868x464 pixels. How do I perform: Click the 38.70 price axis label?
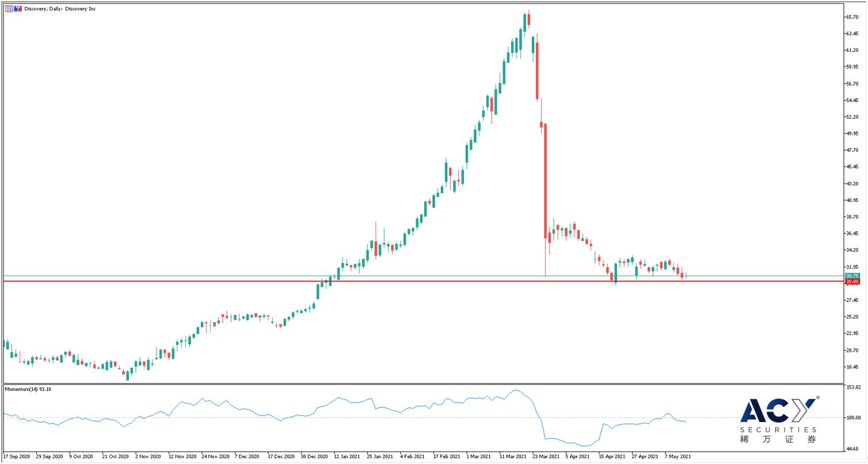853,217
